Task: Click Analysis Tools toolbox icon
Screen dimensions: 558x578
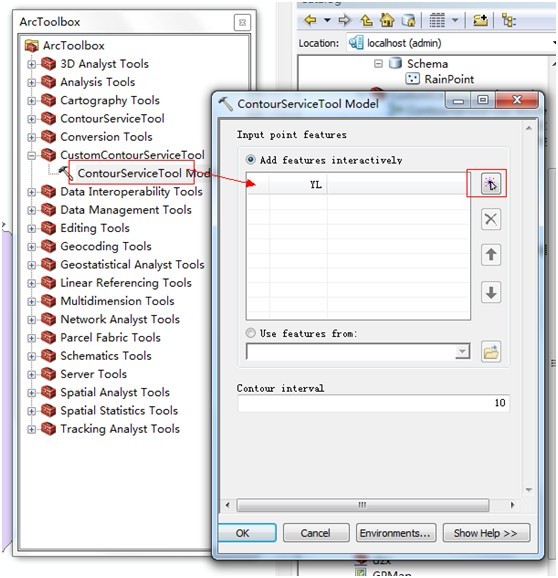Action: click(48, 82)
